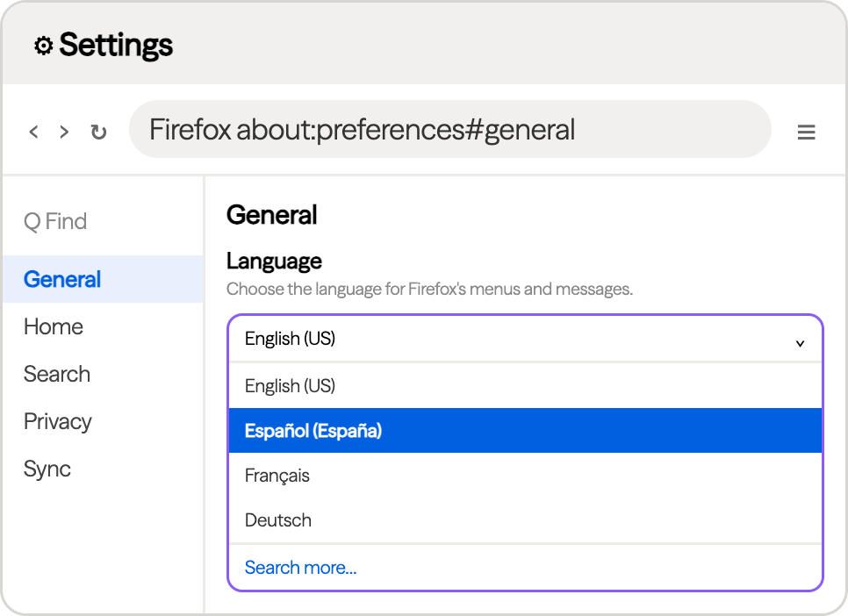This screenshot has height=616, width=848.
Task: Go forward with the right arrow icon
Action: tap(64, 132)
